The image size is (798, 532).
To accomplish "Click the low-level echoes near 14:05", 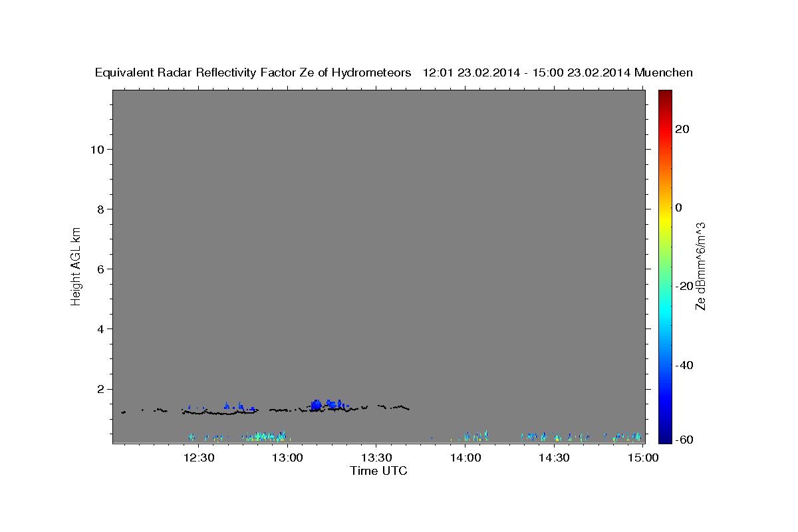I will tap(475, 436).
